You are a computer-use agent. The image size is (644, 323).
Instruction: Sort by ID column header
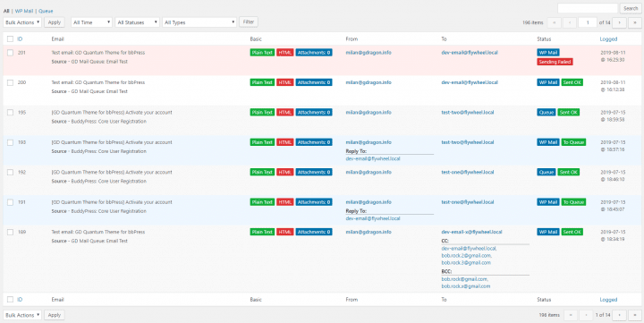coord(20,39)
